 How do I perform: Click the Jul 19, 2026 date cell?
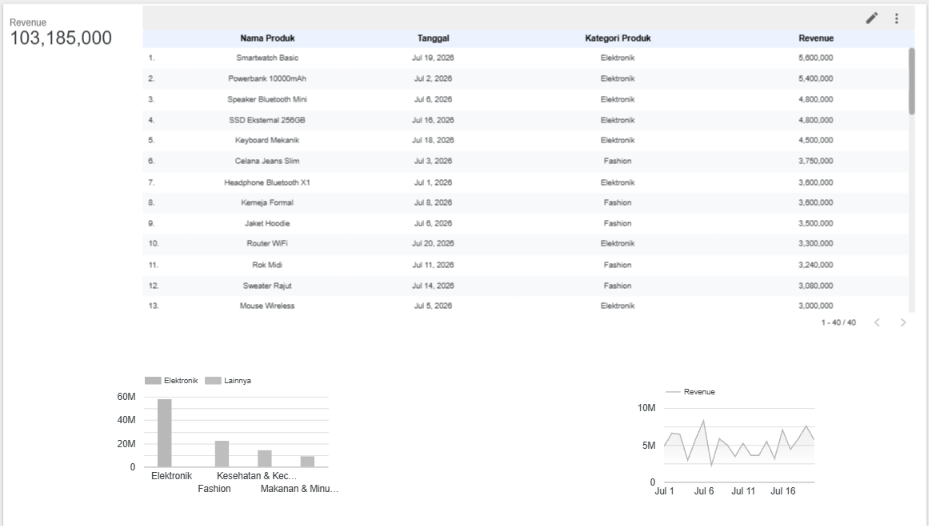(x=433, y=57)
